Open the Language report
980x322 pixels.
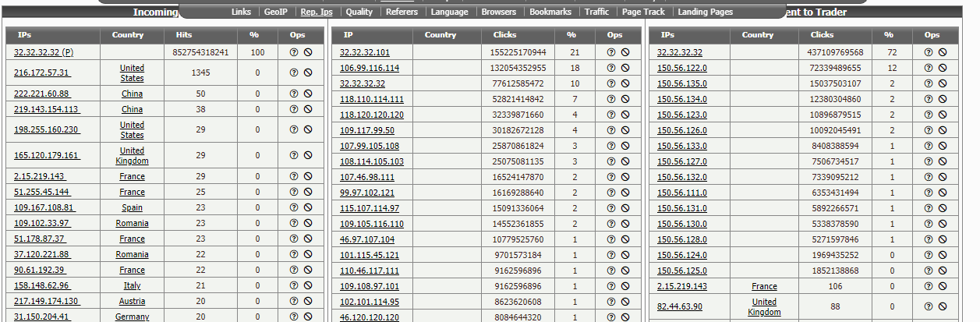tap(450, 12)
